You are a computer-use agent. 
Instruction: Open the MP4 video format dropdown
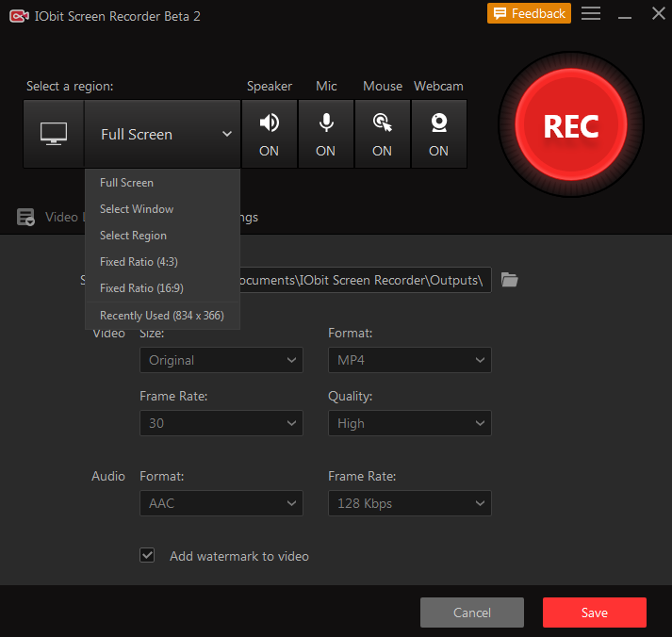[x=410, y=360]
